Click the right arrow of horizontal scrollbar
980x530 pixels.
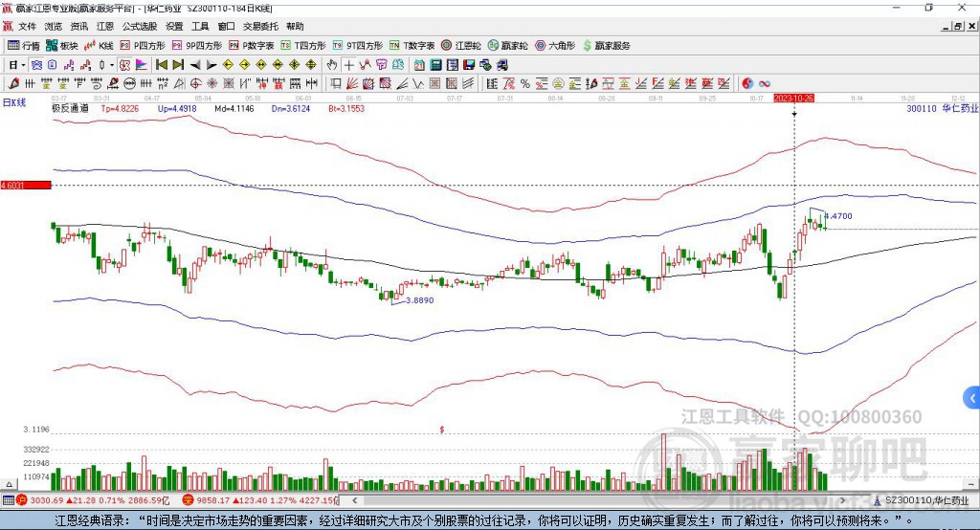tap(842, 500)
